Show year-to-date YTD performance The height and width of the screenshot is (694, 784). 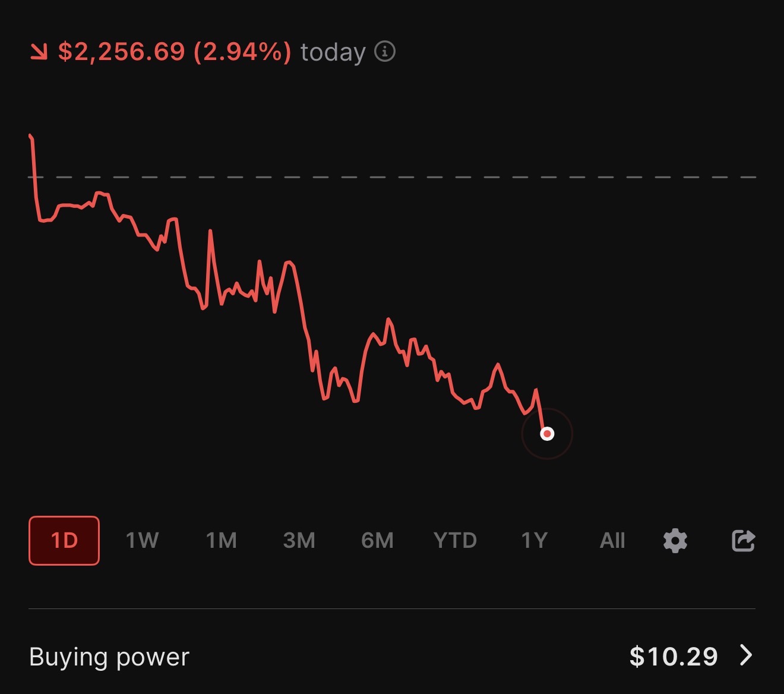[x=455, y=541]
